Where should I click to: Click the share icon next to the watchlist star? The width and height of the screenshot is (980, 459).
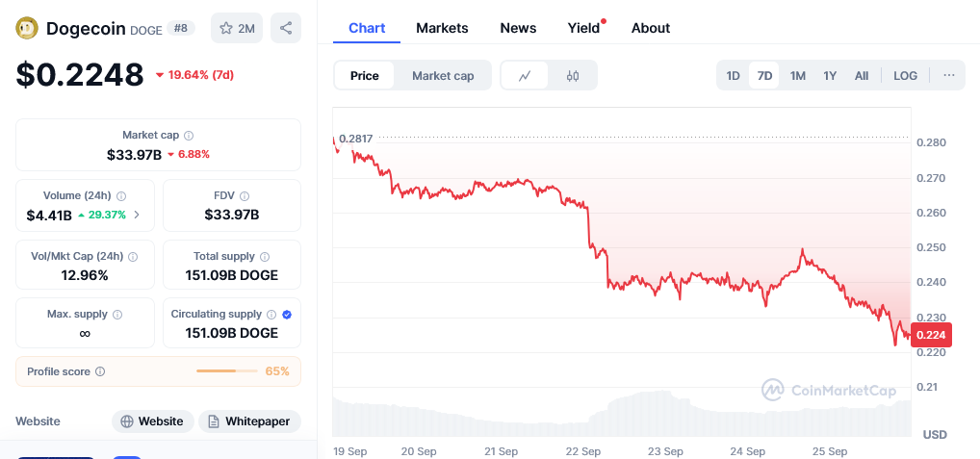click(x=286, y=28)
